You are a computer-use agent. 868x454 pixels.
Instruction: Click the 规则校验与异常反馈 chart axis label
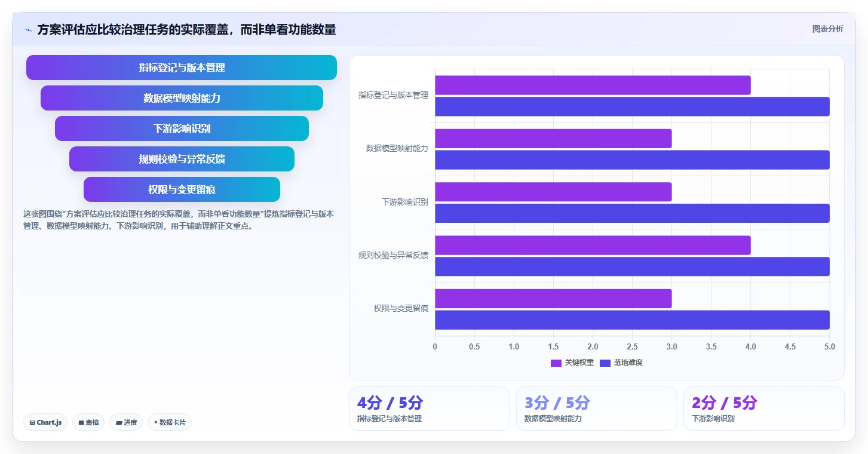coord(393,255)
